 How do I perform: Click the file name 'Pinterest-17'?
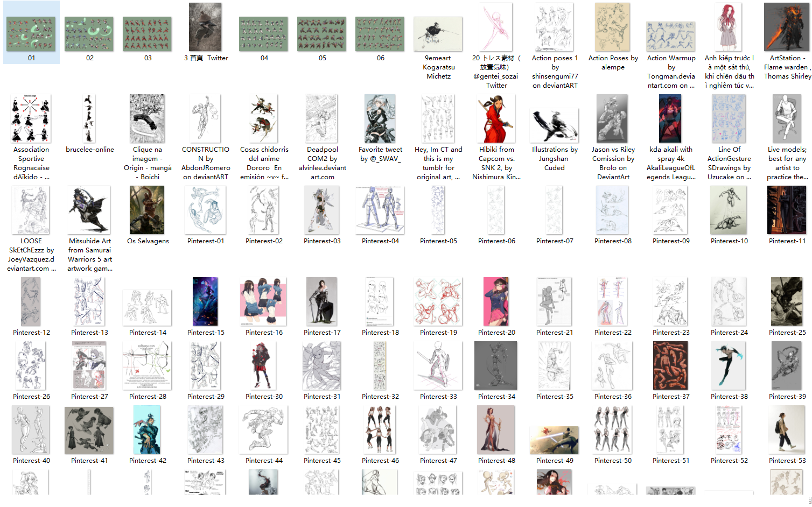(322, 333)
